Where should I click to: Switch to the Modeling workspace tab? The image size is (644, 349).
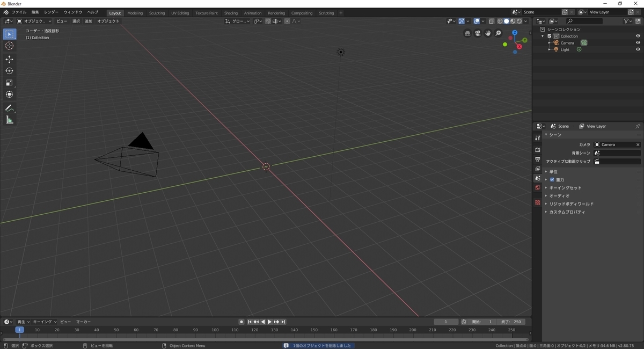tap(135, 13)
